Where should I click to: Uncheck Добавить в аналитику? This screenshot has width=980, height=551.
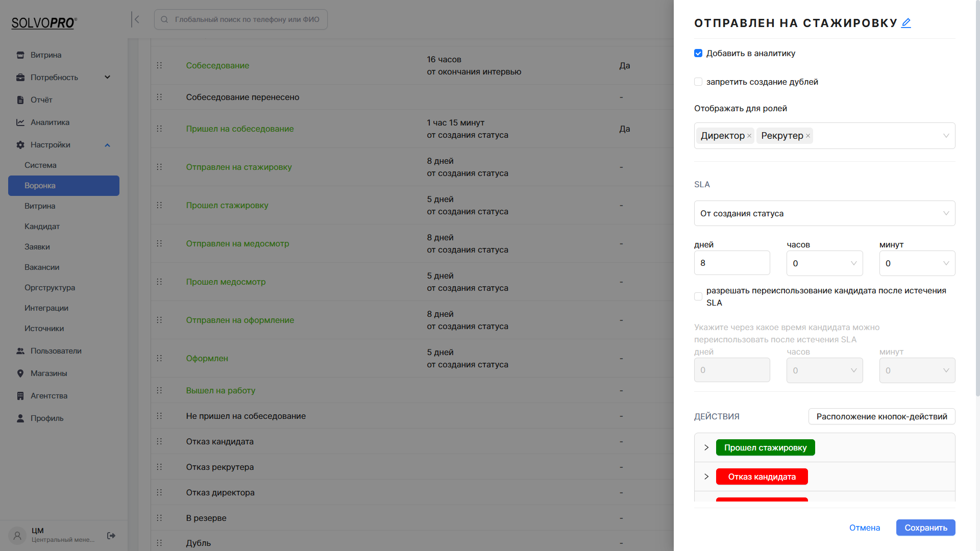tap(698, 53)
